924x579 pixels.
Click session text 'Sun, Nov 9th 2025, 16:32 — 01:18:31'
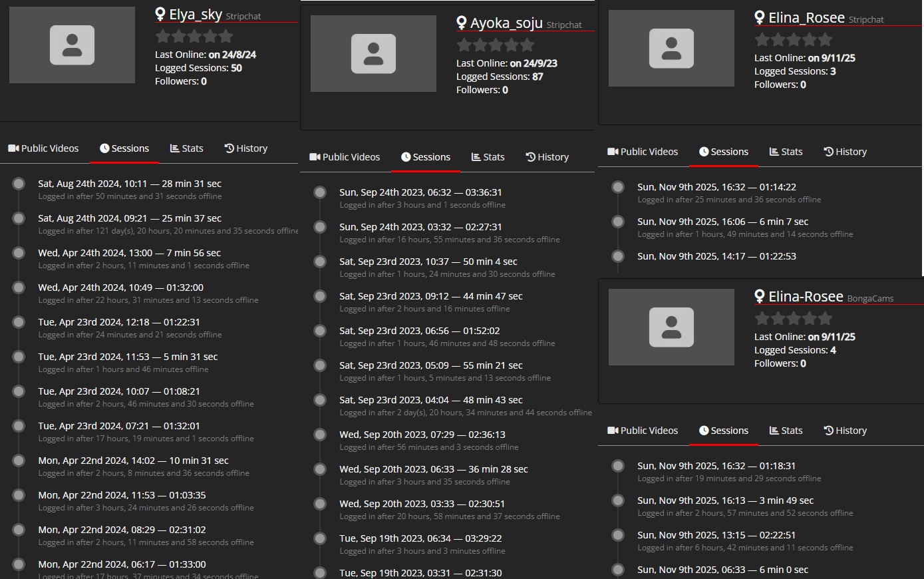pyautogui.click(x=716, y=466)
